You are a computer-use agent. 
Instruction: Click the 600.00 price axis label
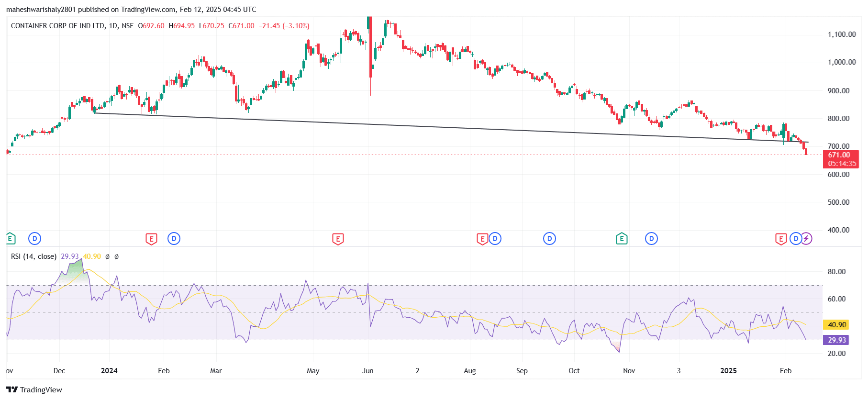[839, 175]
